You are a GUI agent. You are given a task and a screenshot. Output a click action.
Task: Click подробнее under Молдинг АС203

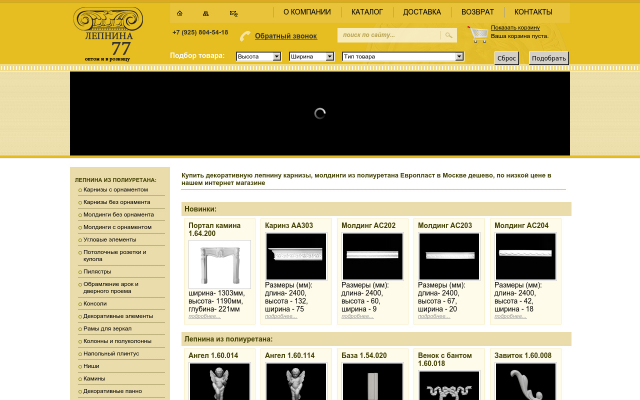tap(433, 317)
